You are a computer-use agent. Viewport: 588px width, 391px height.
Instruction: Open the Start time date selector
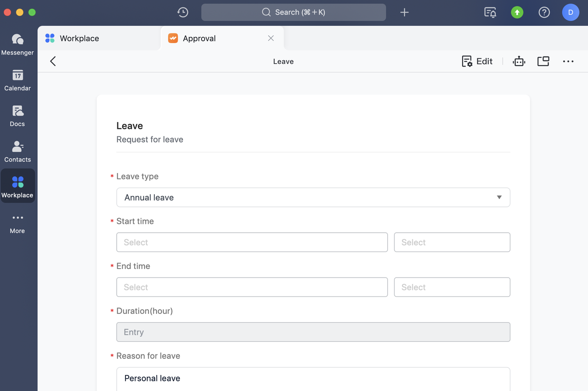pos(252,242)
